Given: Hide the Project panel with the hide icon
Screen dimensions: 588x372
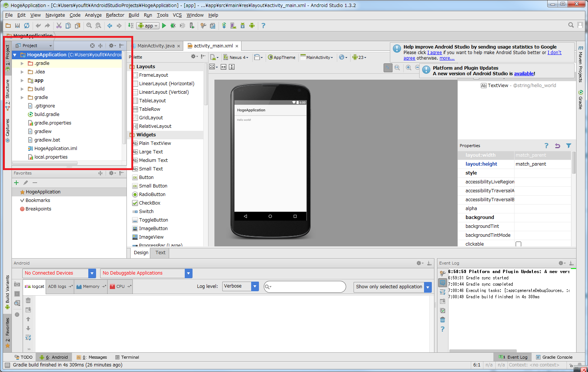Looking at the screenshot, I should (x=122, y=46).
